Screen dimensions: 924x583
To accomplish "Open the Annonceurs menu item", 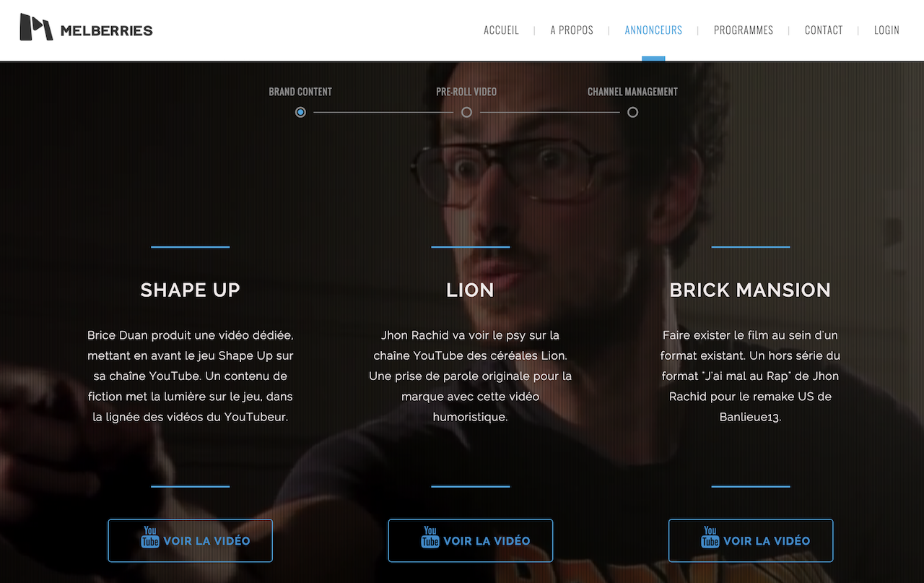I will pos(653,30).
